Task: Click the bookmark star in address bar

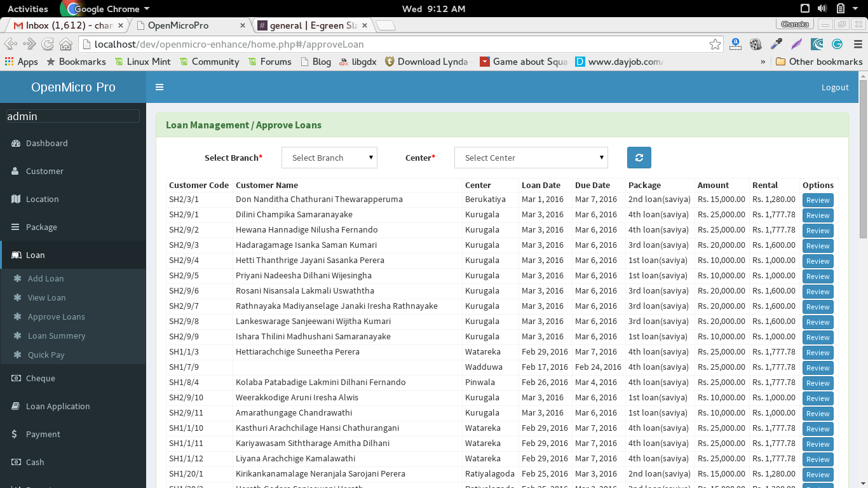Action: pos(715,44)
